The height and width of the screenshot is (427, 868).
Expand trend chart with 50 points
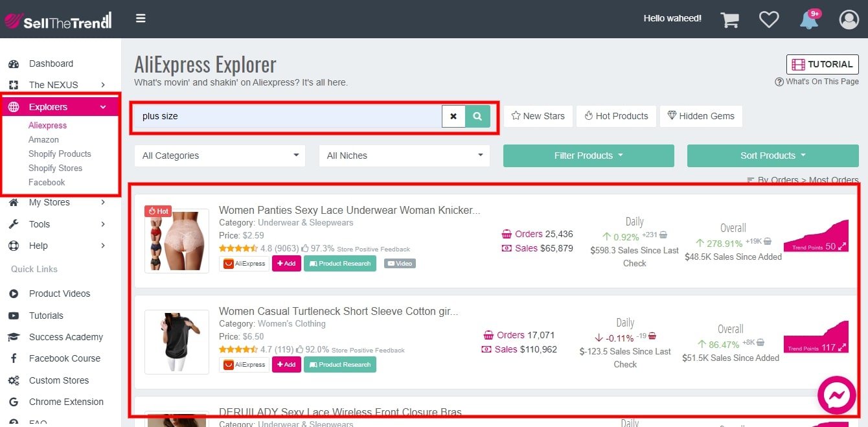pos(842,246)
